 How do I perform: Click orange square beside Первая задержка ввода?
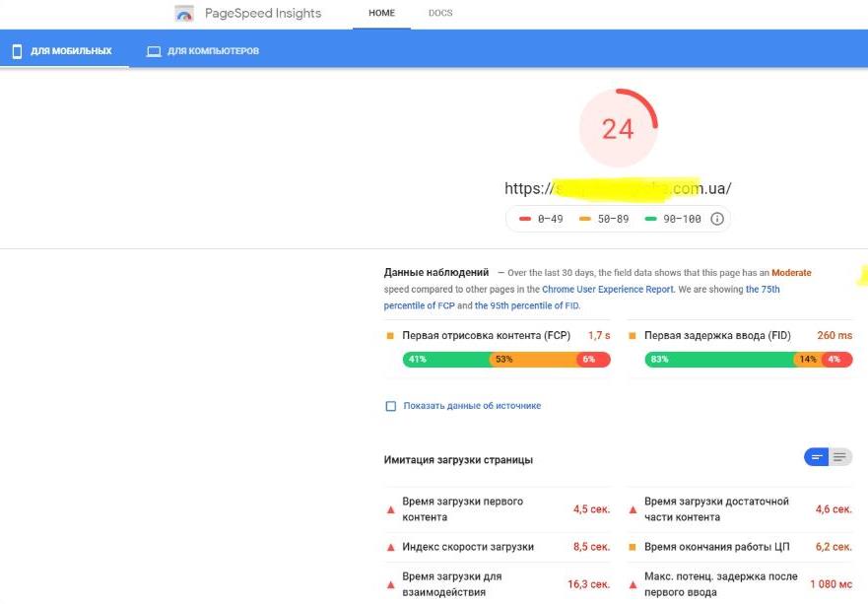click(x=633, y=335)
